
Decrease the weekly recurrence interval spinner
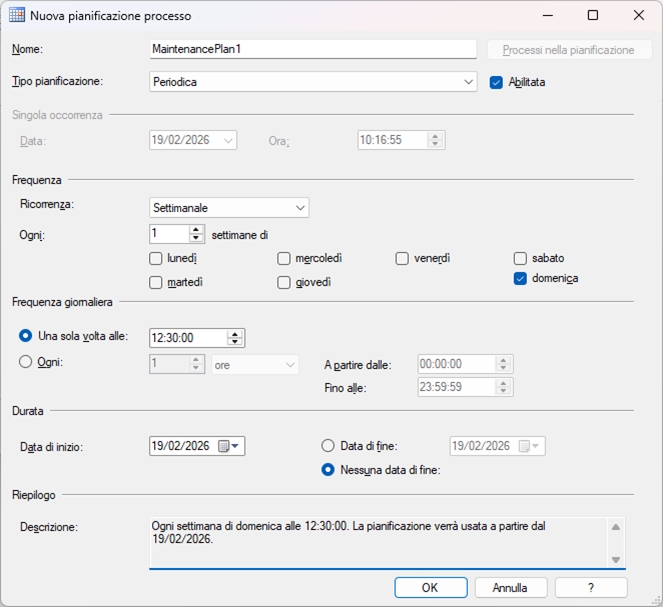click(196, 239)
